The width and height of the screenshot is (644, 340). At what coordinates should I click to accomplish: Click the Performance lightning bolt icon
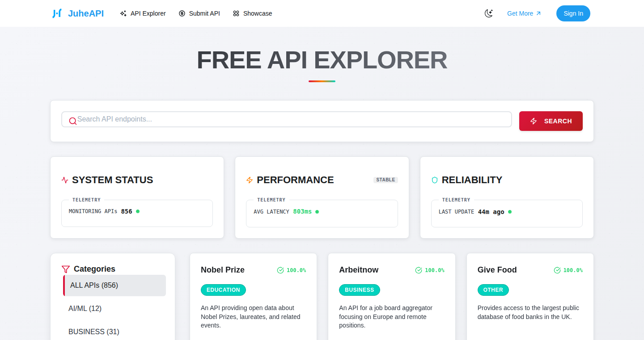coord(250,180)
